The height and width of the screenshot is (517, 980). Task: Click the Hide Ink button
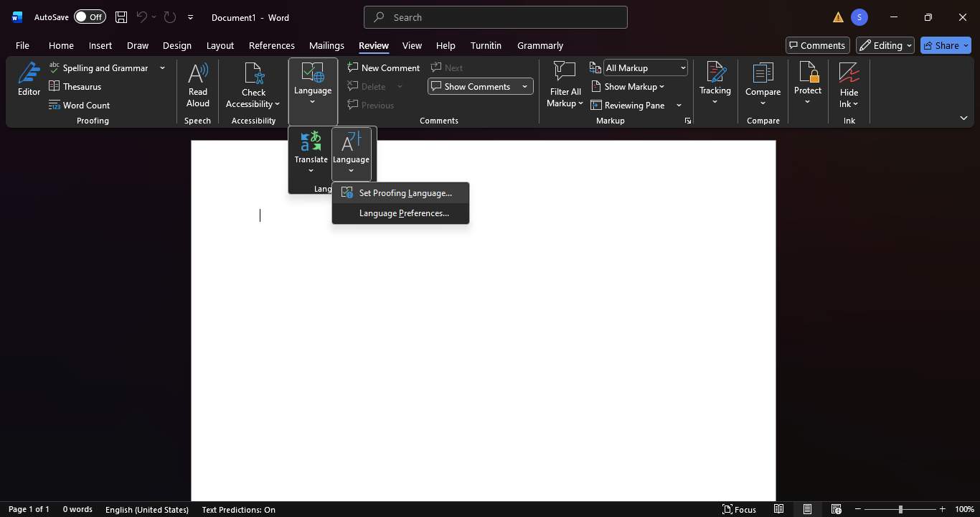[x=849, y=85]
